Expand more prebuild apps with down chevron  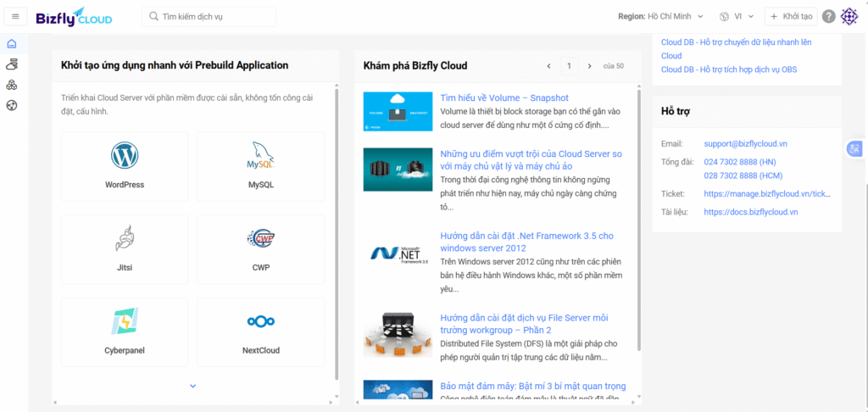[193, 386]
